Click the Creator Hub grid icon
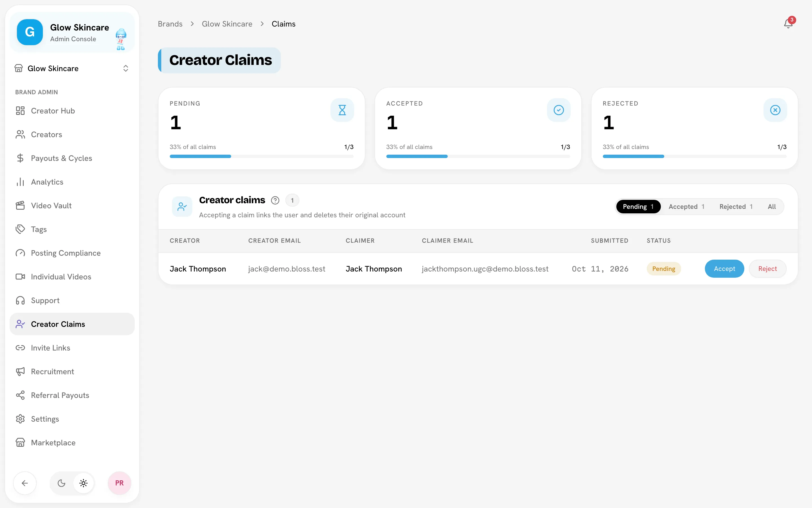The height and width of the screenshot is (508, 812). coord(20,111)
